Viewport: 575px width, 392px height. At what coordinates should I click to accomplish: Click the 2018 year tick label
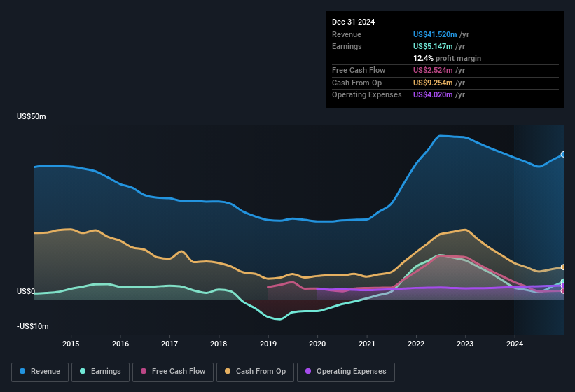tap(219, 344)
